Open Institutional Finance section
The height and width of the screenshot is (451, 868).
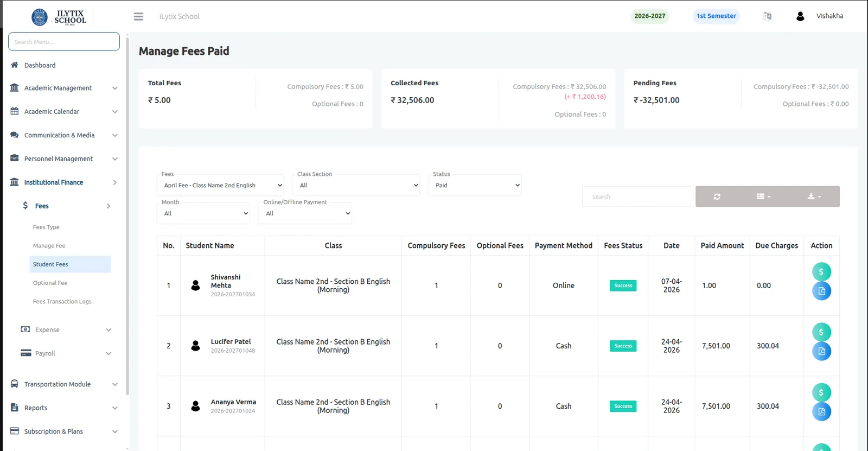click(63, 182)
